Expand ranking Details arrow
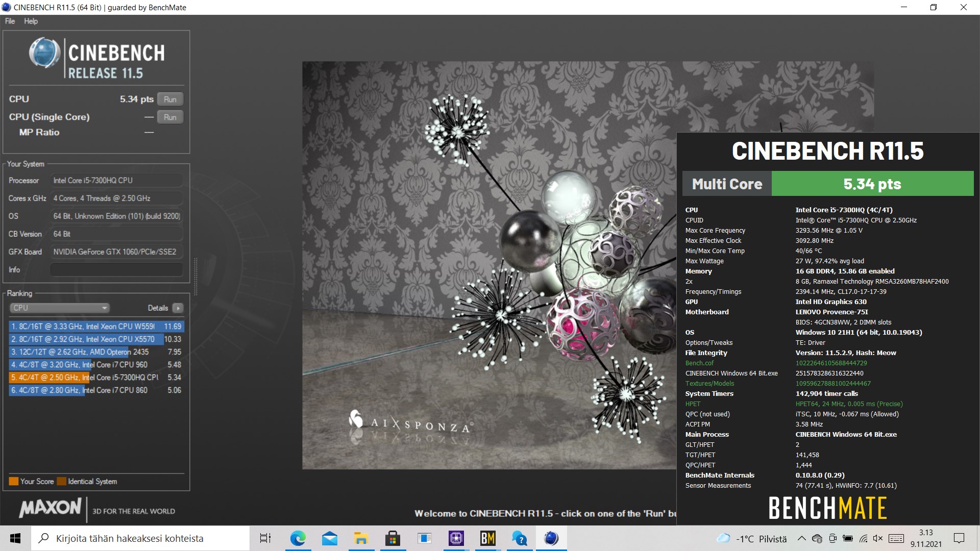 178,308
